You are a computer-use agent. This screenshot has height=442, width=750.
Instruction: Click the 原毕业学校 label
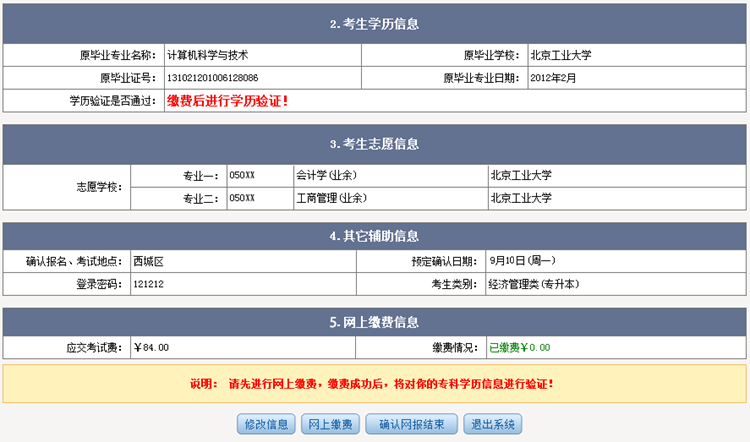click(x=492, y=55)
